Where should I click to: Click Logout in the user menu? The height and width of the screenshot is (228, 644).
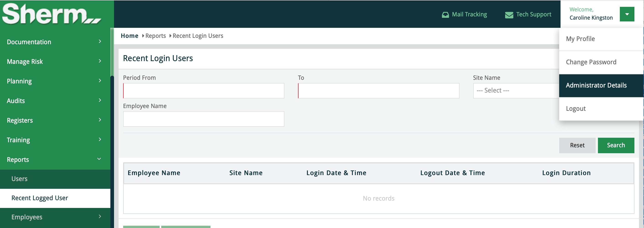click(x=576, y=109)
